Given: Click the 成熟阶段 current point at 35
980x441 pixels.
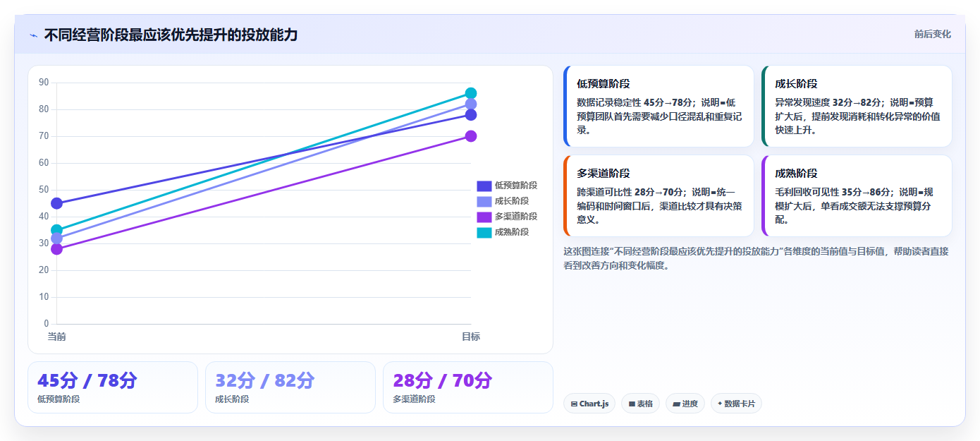Looking at the screenshot, I should pos(56,230).
